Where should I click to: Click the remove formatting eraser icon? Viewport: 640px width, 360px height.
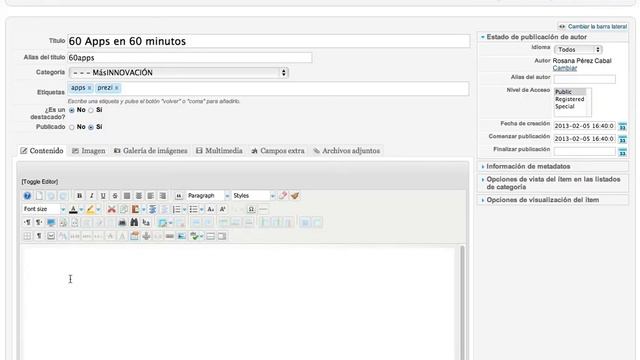click(283, 196)
